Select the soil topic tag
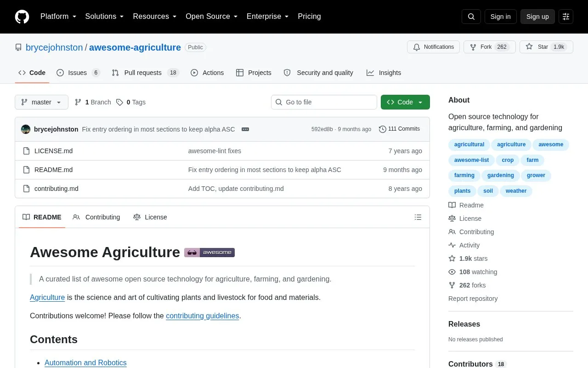588x368 pixels. (488, 191)
